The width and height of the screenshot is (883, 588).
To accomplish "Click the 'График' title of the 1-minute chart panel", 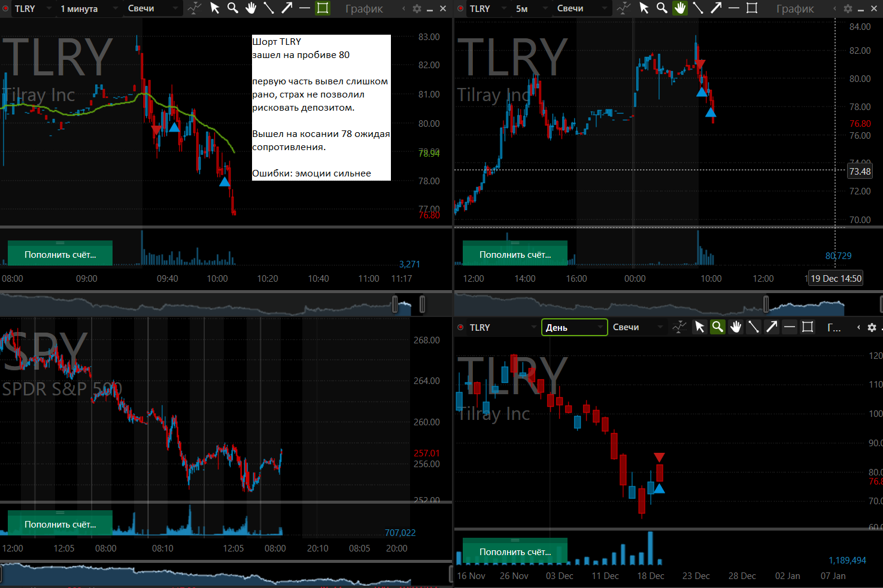I will tap(364, 9).
